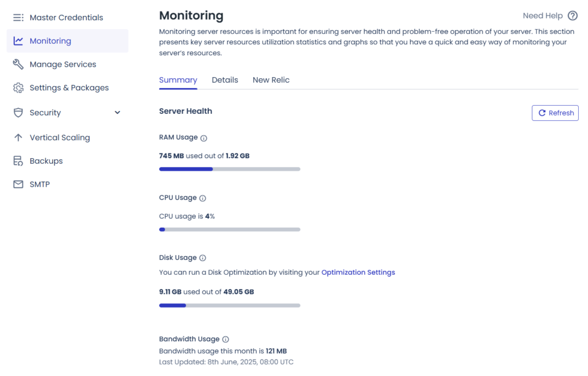Image resolution: width=588 pixels, height=376 pixels.
Task: Switch to the Details tab
Action: (x=225, y=80)
